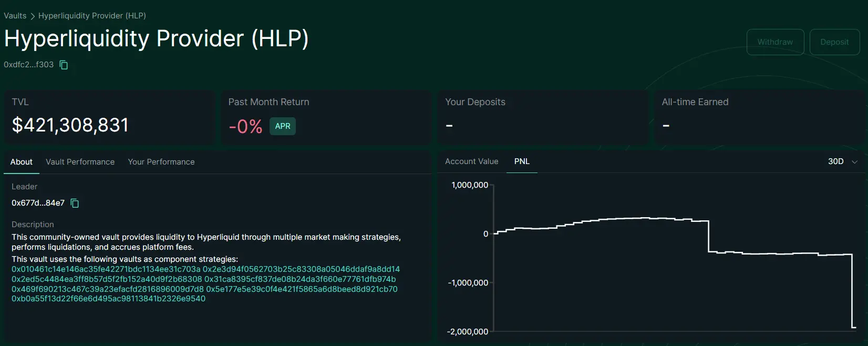This screenshot has width=868, height=346.
Task: Click the vault address 0xdfc2...f303 text
Action: pos(28,65)
